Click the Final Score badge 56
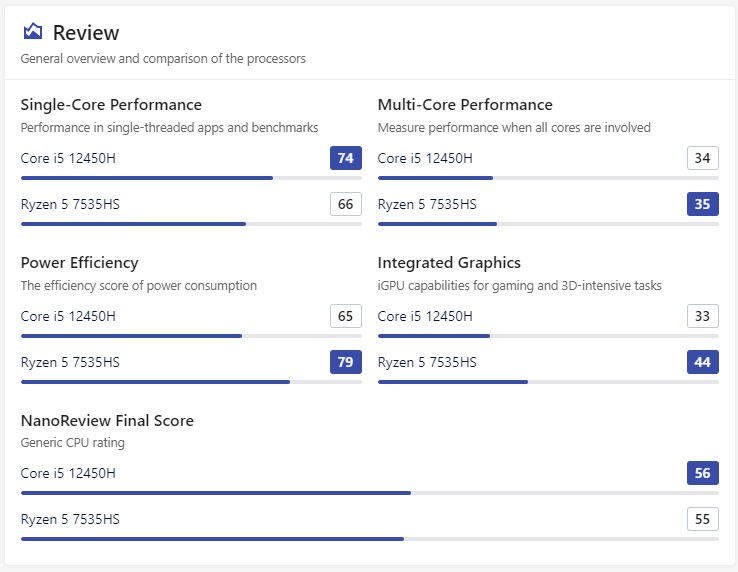 tap(703, 473)
